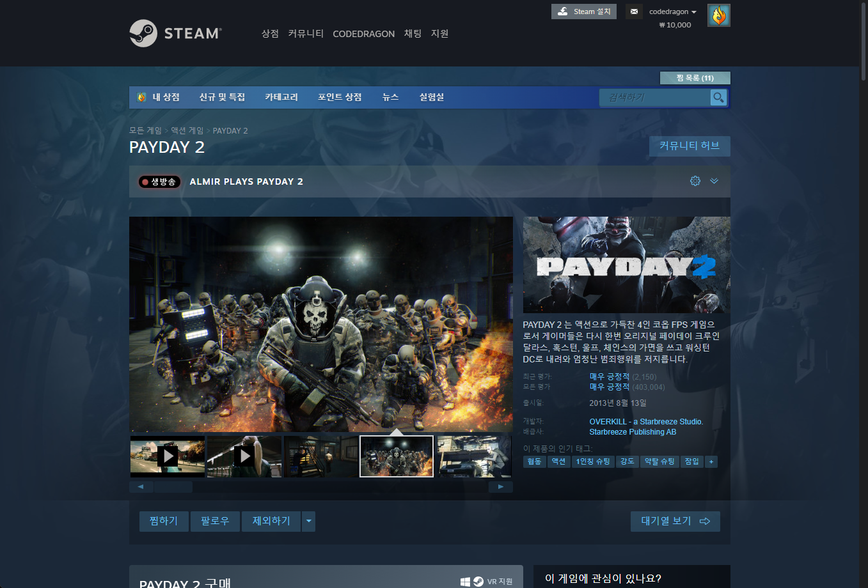Click the main soldiers screenshot image
Viewport: 868px width, 588px height.
(x=321, y=324)
